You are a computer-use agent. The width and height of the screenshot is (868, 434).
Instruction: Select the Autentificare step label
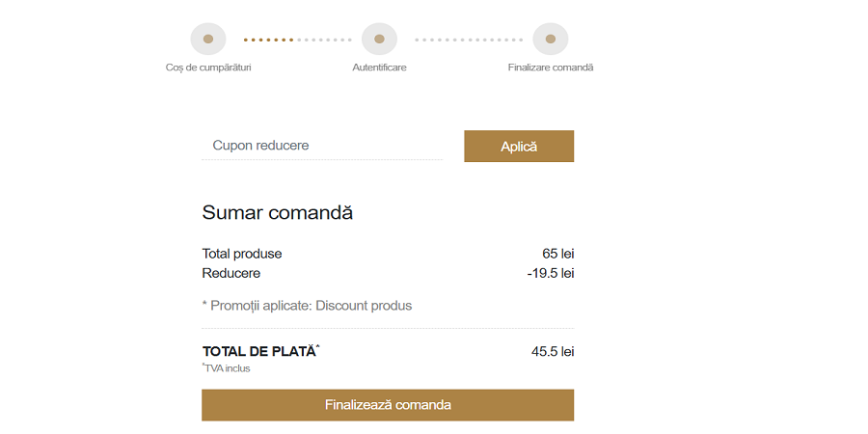tap(379, 68)
